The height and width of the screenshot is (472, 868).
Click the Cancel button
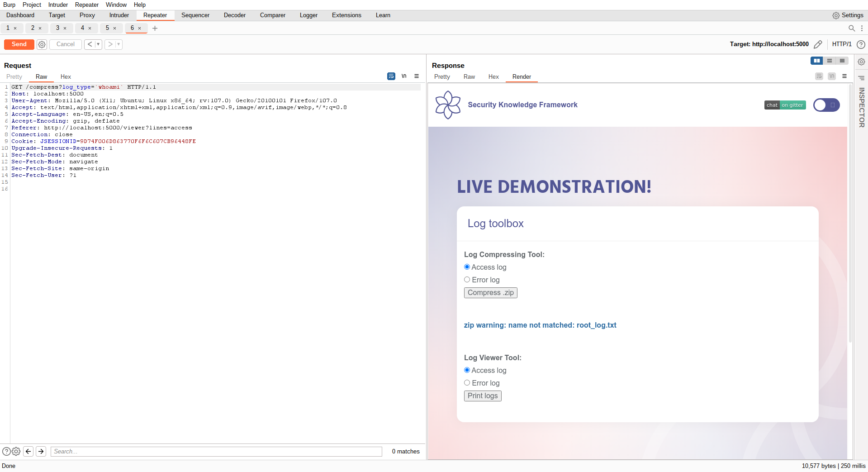point(66,44)
